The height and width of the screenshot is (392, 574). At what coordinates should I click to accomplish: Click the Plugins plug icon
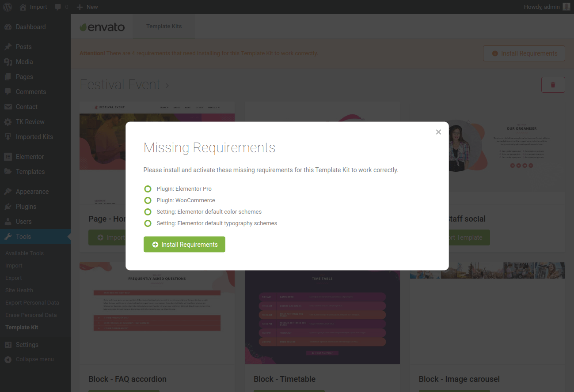pos(8,207)
